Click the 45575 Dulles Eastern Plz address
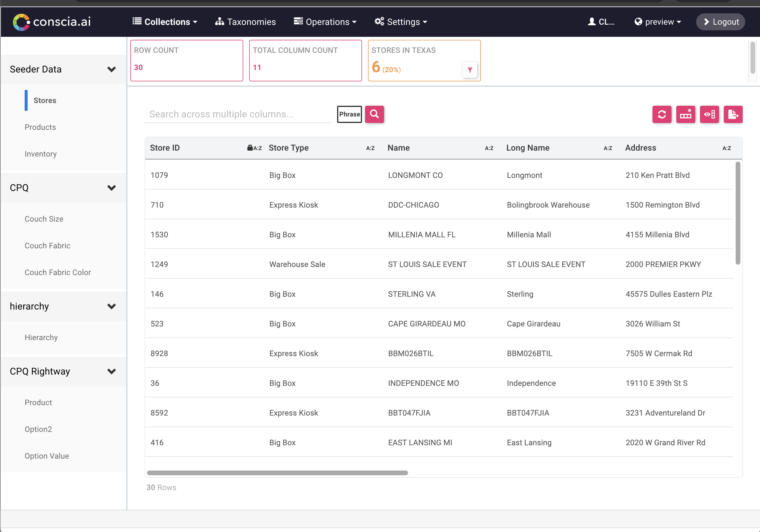This screenshot has height=532, width=760. pos(669,294)
